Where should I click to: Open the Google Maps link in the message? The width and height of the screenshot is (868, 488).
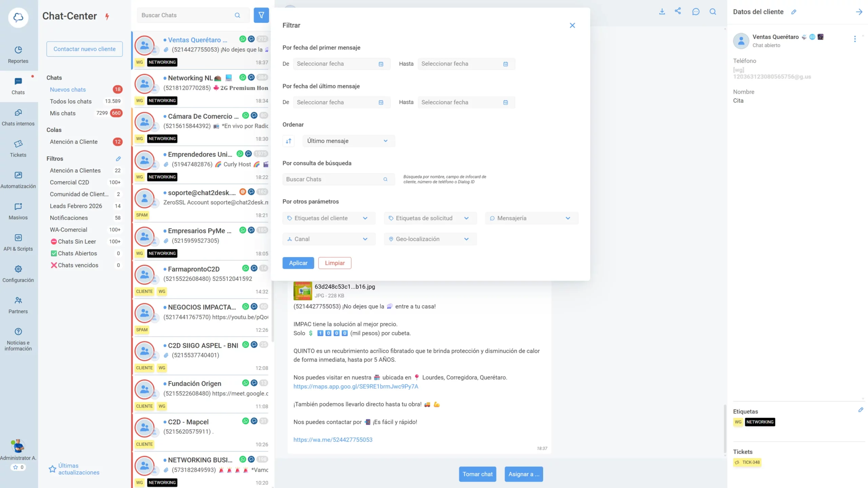[x=355, y=386]
